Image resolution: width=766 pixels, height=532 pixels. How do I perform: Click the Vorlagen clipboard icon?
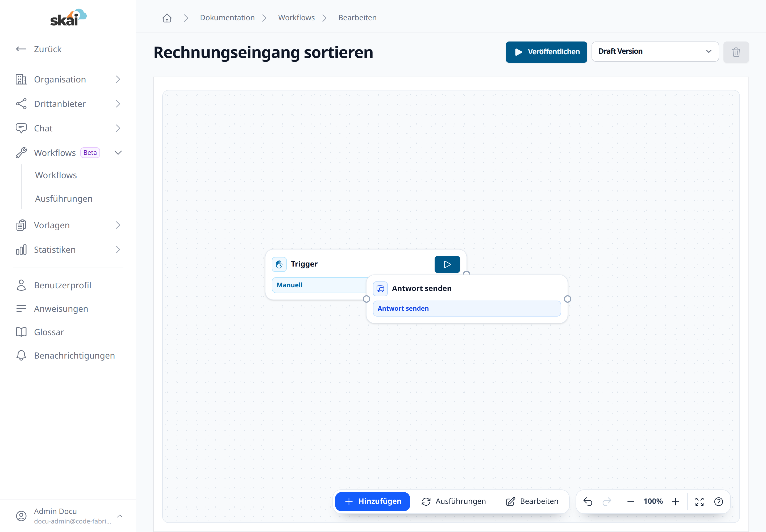21,225
